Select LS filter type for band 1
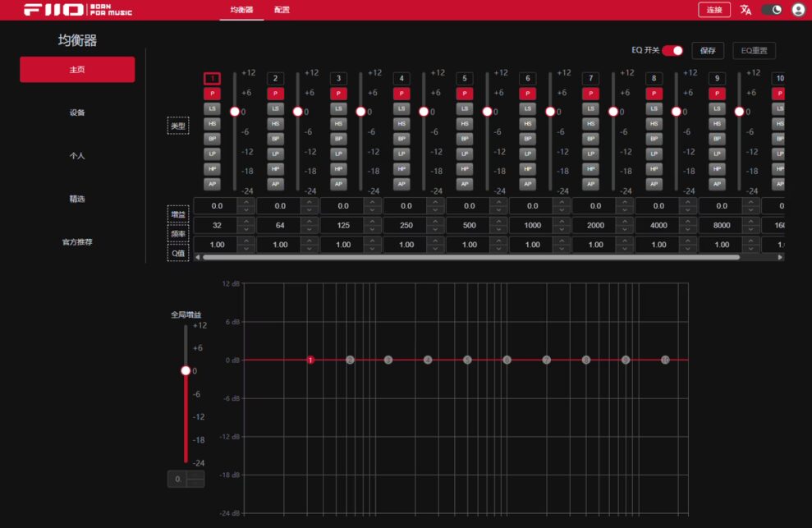This screenshot has height=528, width=812. pos(212,108)
